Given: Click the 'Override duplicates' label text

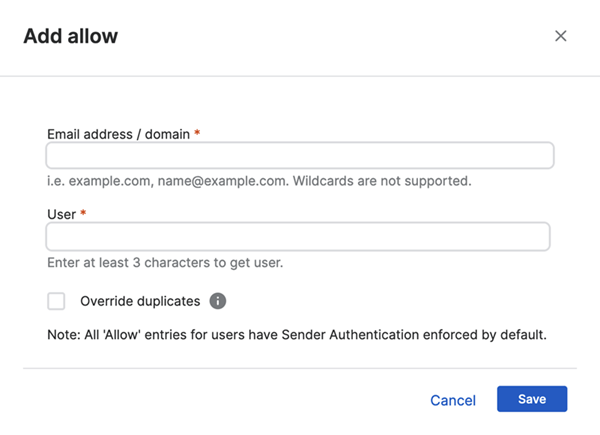Looking at the screenshot, I should pyautogui.click(x=140, y=301).
